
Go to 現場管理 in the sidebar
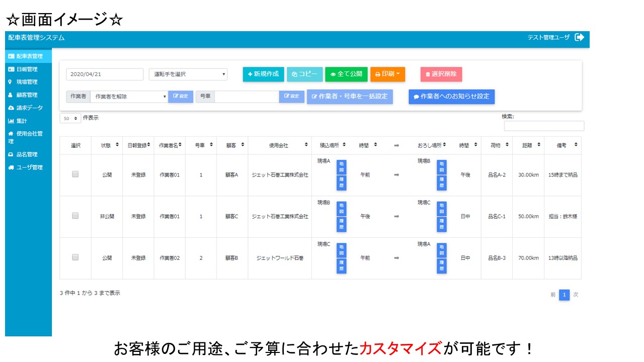28,82
